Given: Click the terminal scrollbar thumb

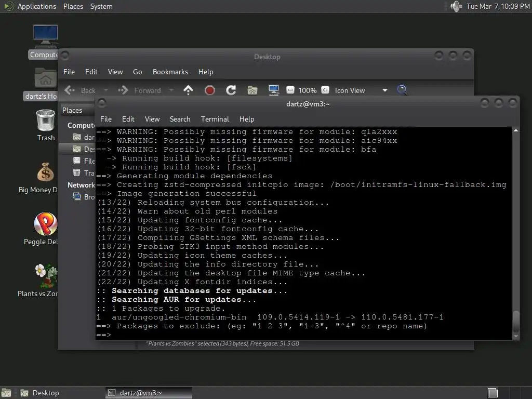Looking at the screenshot, I should tap(516, 322).
